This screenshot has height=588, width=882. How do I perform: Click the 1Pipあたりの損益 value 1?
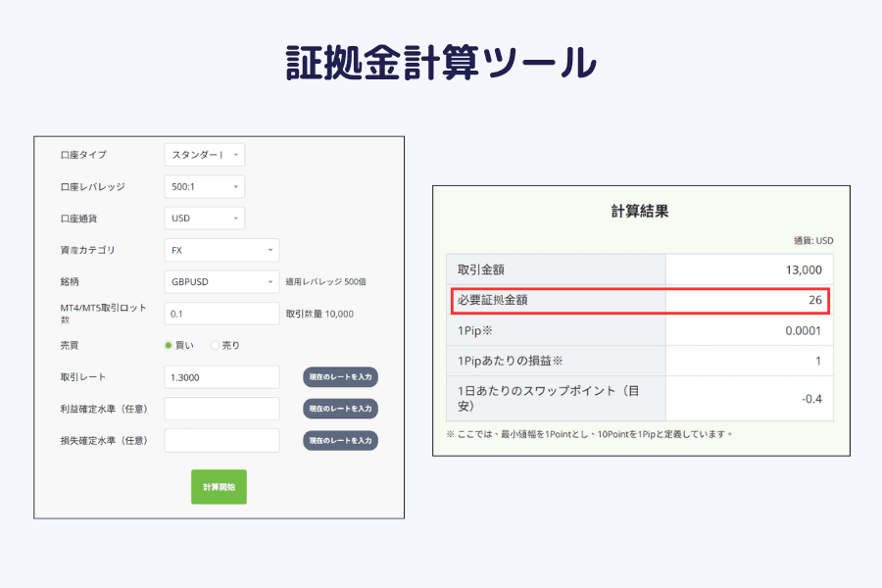(x=818, y=362)
